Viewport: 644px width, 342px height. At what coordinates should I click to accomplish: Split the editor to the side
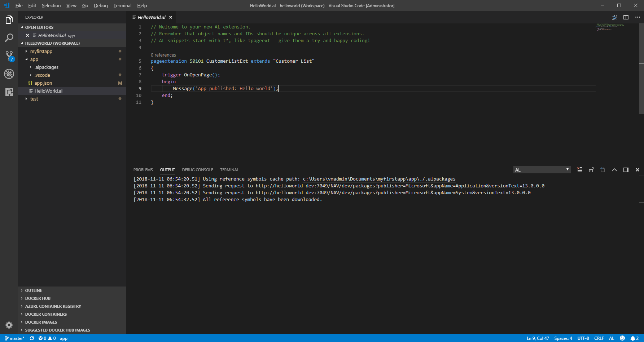[626, 17]
